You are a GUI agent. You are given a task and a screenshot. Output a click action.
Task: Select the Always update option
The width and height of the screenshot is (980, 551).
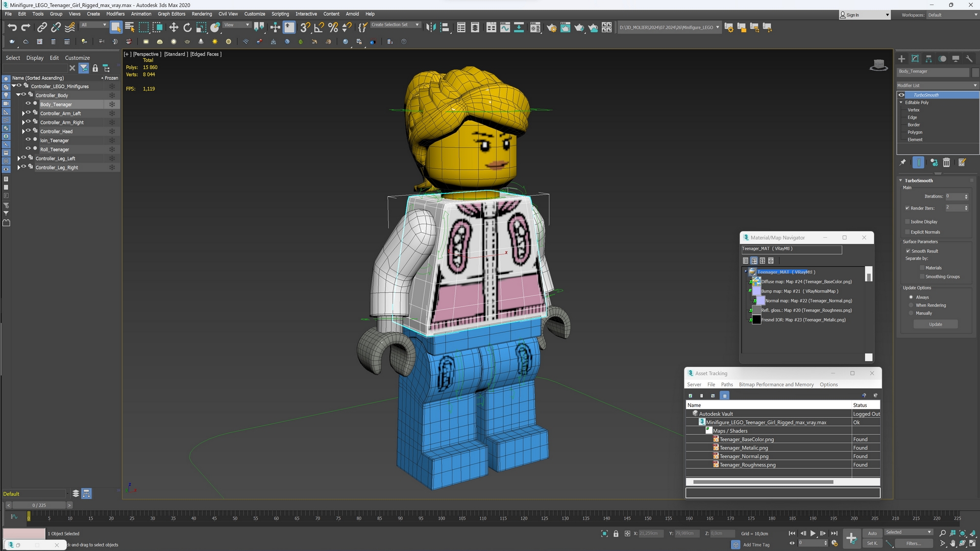point(911,297)
